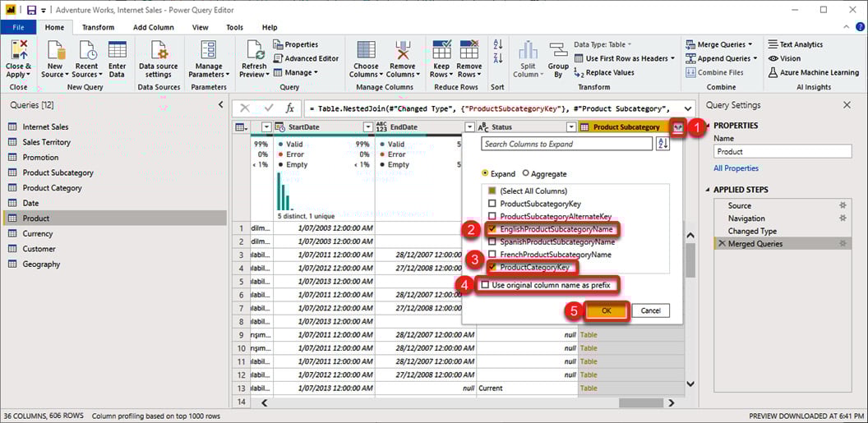
Task: Click the query Name field containing Product
Action: pos(783,151)
